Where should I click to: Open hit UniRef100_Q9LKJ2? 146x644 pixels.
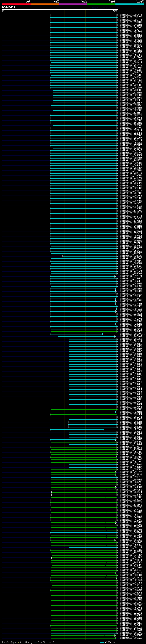pos(131,15)
